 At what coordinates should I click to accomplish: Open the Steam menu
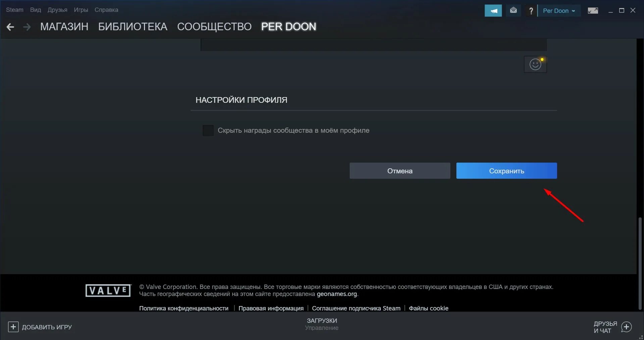coord(15,10)
